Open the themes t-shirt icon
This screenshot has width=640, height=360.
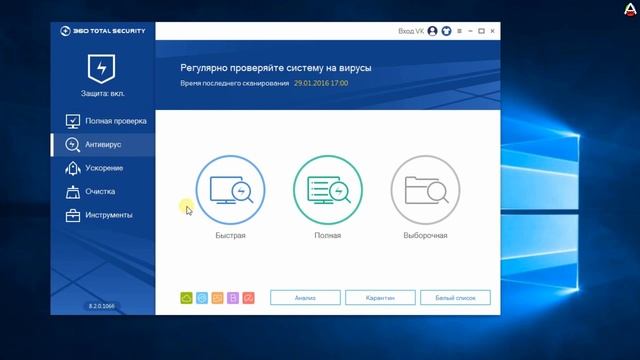coord(446,31)
